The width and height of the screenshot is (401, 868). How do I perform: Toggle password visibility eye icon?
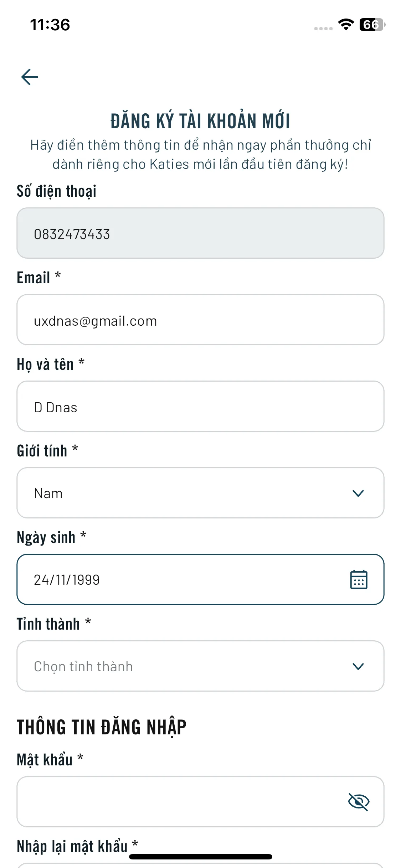point(359,802)
